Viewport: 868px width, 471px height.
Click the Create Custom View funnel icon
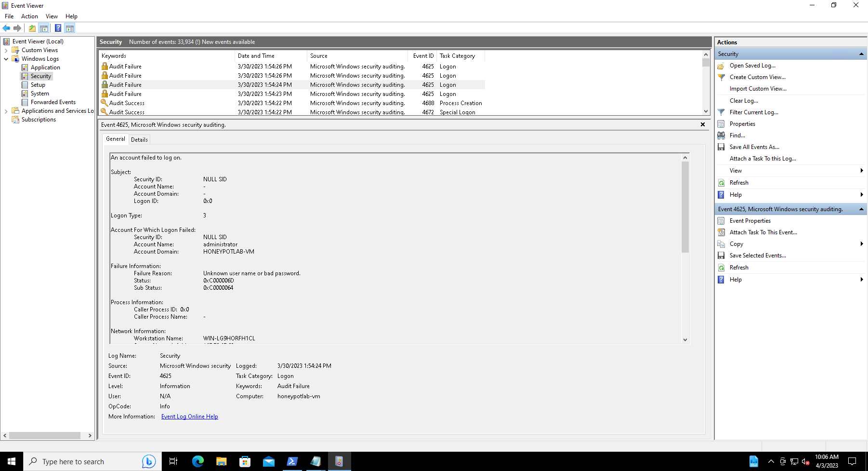click(x=721, y=77)
